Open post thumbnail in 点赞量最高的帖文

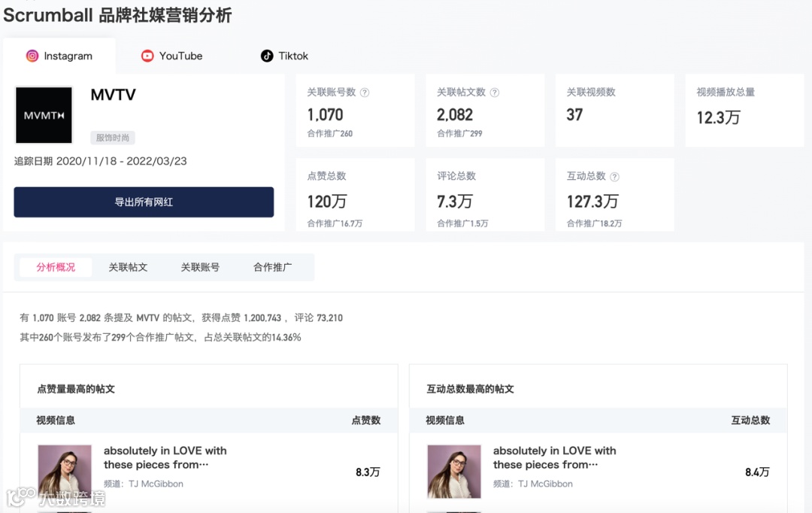click(x=65, y=472)
